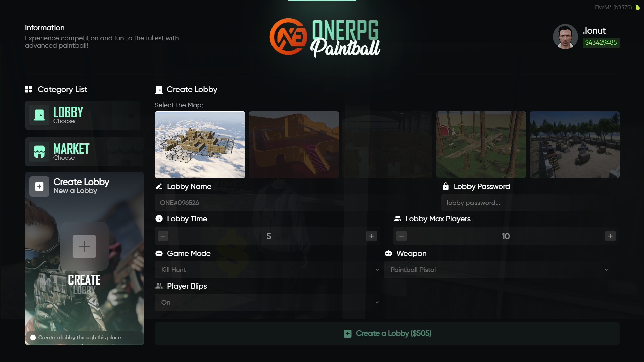Select the forest map thumbnail
This screenshot has width=644, height=362.
(481, 145)
